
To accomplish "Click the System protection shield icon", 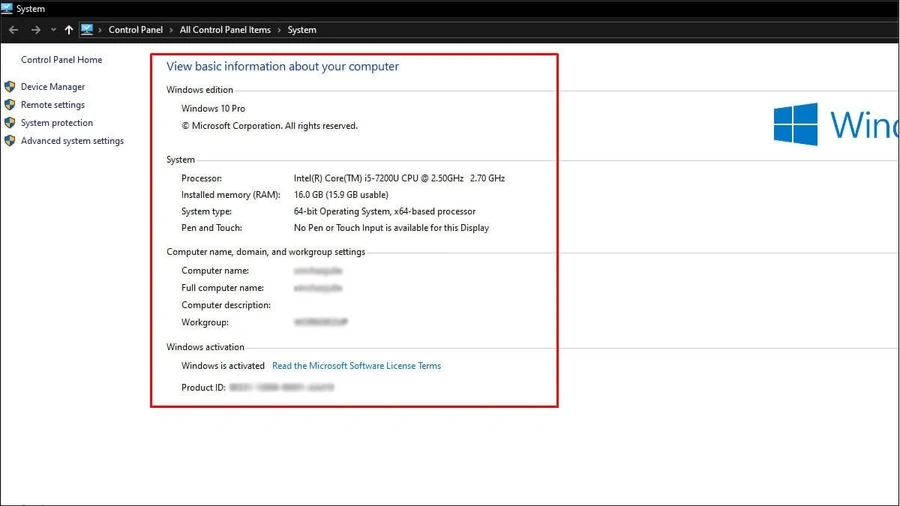I will (x=10, y=122).
